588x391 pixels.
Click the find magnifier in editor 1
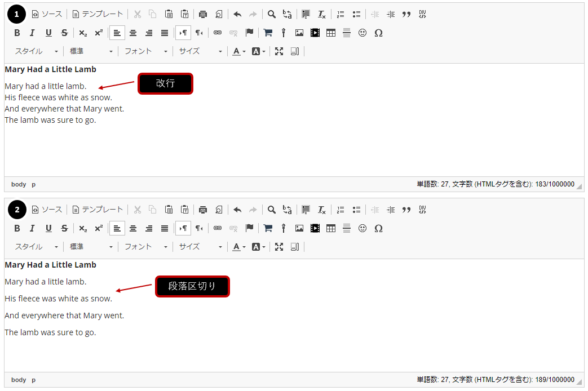point(272,14)
